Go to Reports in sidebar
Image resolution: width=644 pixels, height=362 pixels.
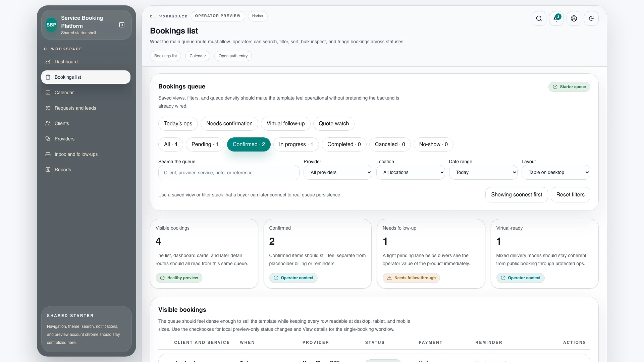pos(86,170)
